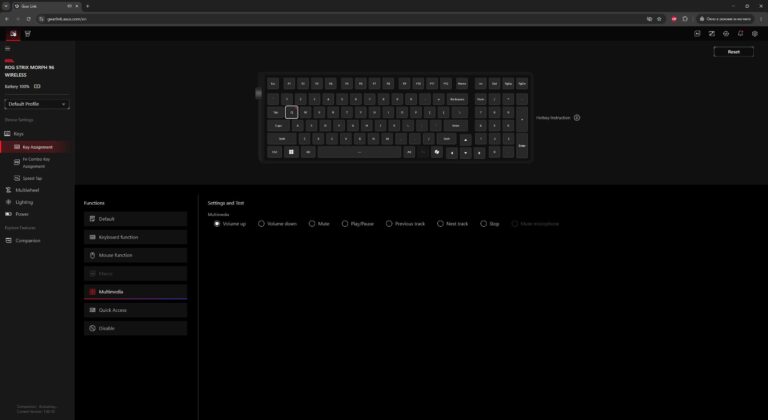This screenshot has width=768, height=420.
Task: Choose Mouse function
Action: click(x=135, y=255)
